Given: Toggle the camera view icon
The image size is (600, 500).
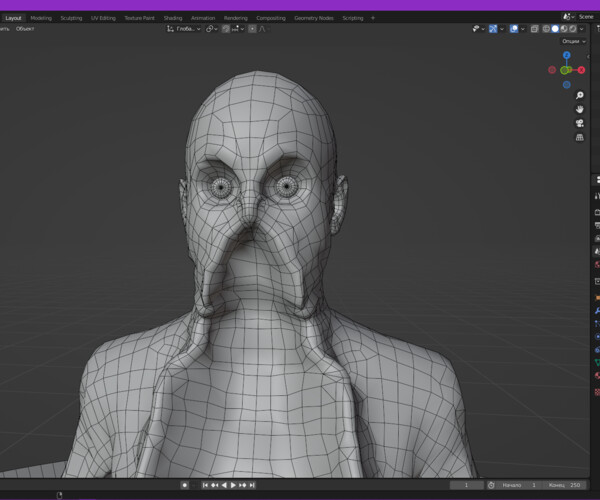Looking at the screenshot, I should coord(580,123).
